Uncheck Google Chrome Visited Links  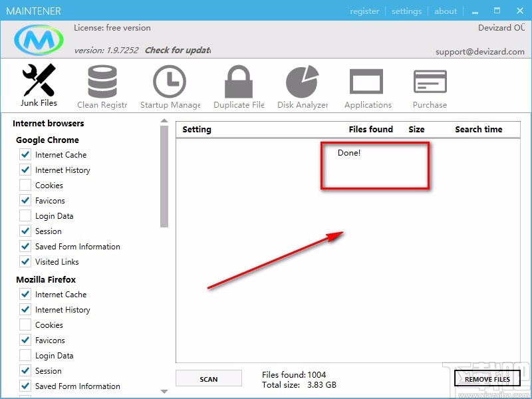coord(25,261)
